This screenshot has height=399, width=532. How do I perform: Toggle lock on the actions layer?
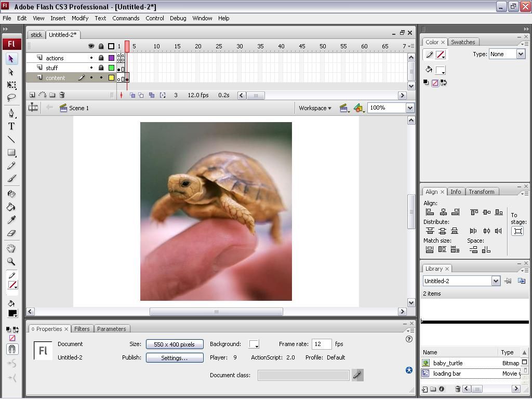click(101, 58)
